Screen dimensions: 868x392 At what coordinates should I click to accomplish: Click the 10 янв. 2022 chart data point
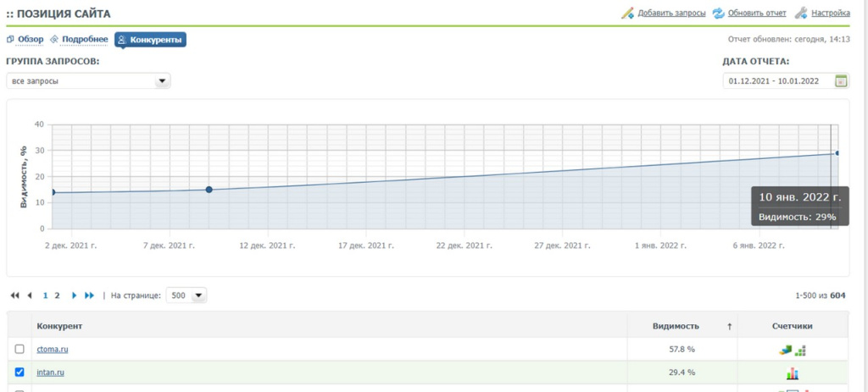[x=837, y=153]
